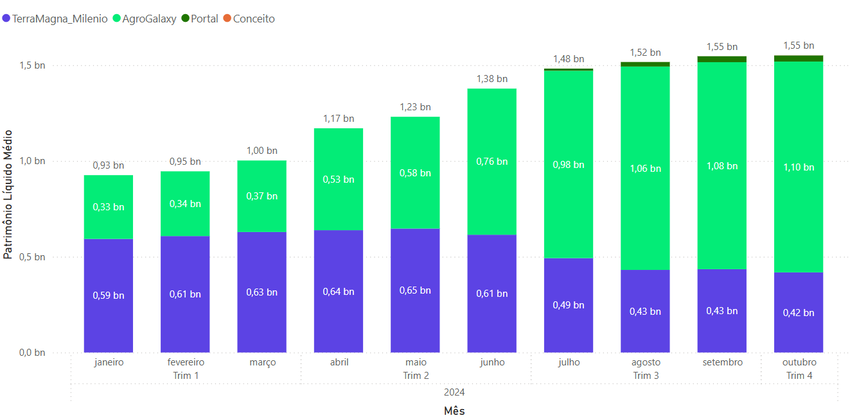This screenshot has height=418, width=850.
Task: Select the fevereiro x-axis month label
Action: [185, 362]
